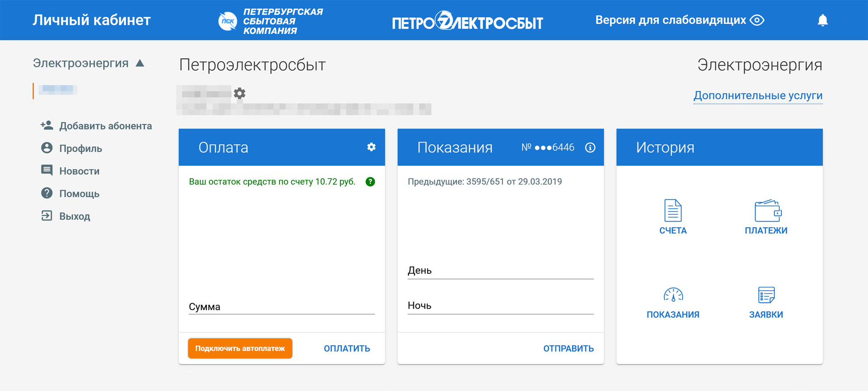The width and height of the screenshot is (868, 391).
Task: Click meter number № •••6446
Action: (x=548, y=147)
